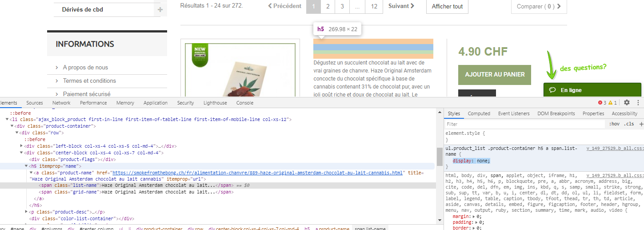
Task: Click the Filter styles input field
Action: pyautogui.click(x=524, y=124)
